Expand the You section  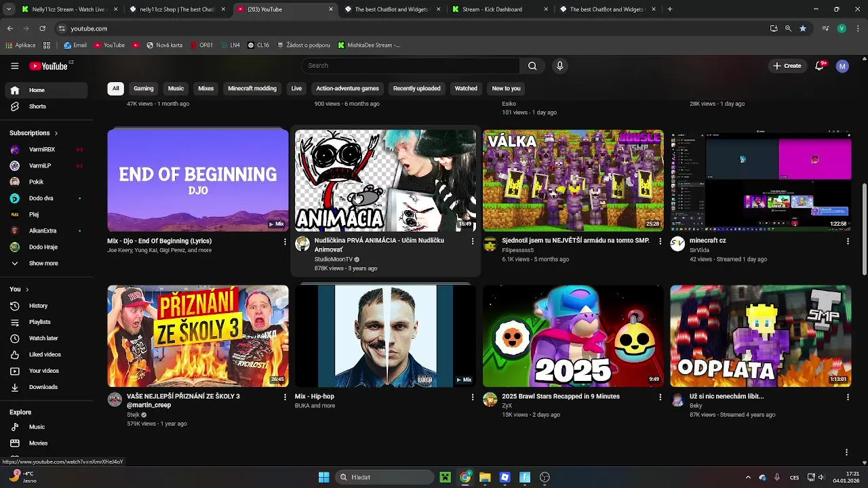click(x=19, y=289)
